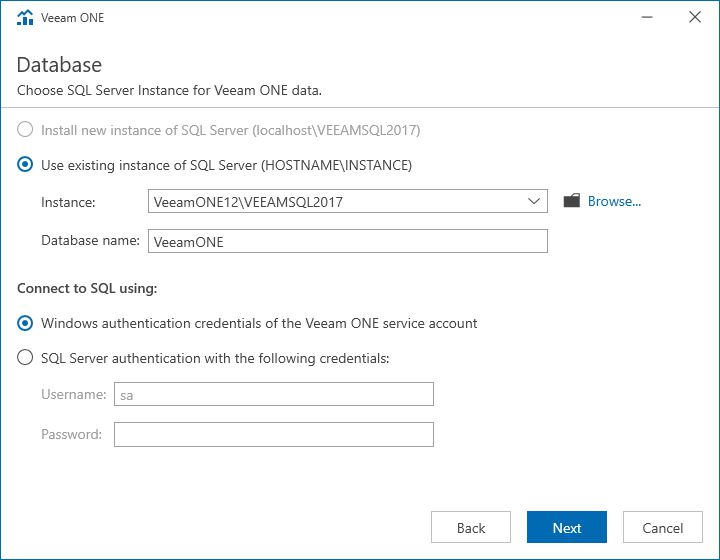Click the Connect to SQL using heading
This screenshot has width=720, height=560.
point(87,288)
